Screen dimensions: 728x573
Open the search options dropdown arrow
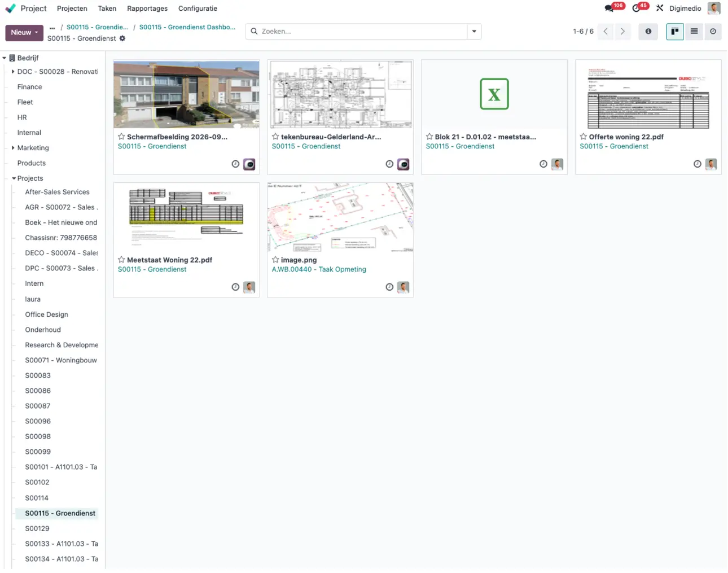(474, 32)
